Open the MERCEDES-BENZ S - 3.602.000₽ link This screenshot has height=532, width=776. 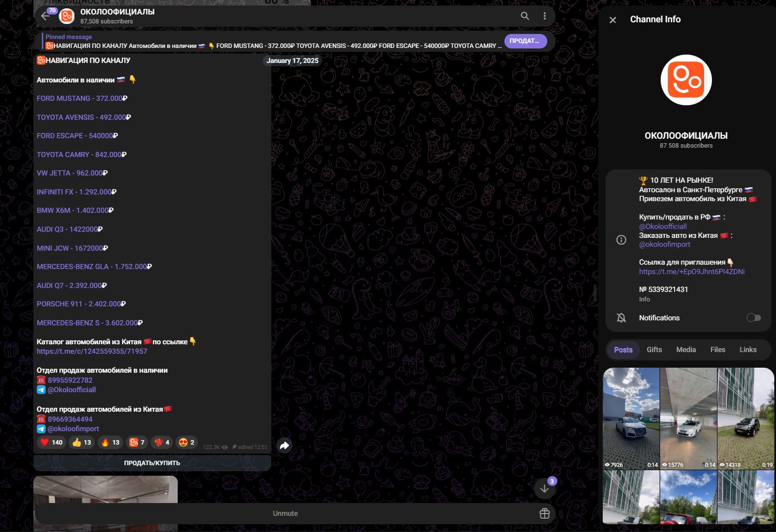coord(90,323)
